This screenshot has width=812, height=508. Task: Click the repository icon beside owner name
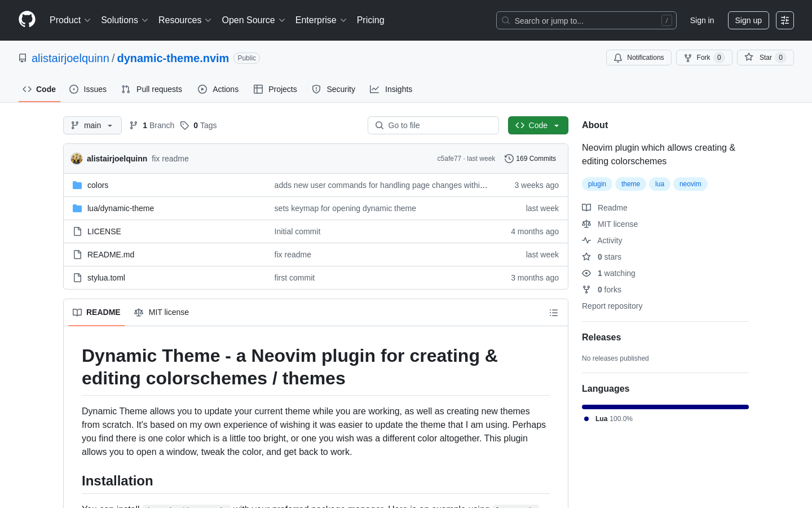23,58
